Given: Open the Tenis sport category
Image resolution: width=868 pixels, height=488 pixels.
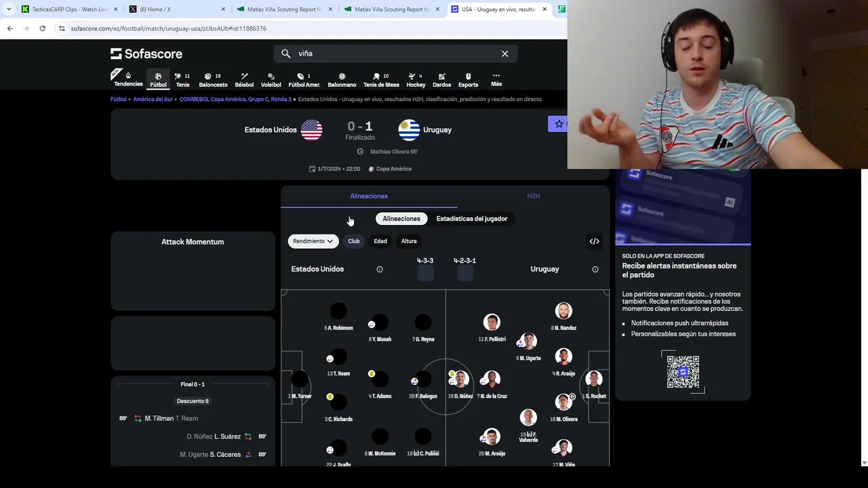Looking at the screenshot, I should click(x=182, y=79).
